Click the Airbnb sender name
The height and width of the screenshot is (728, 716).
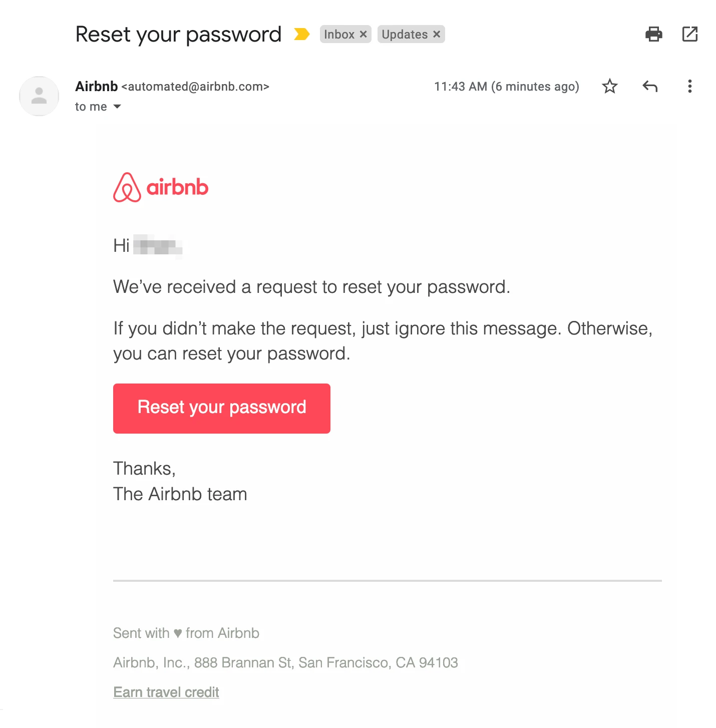(x=97, y=87)
